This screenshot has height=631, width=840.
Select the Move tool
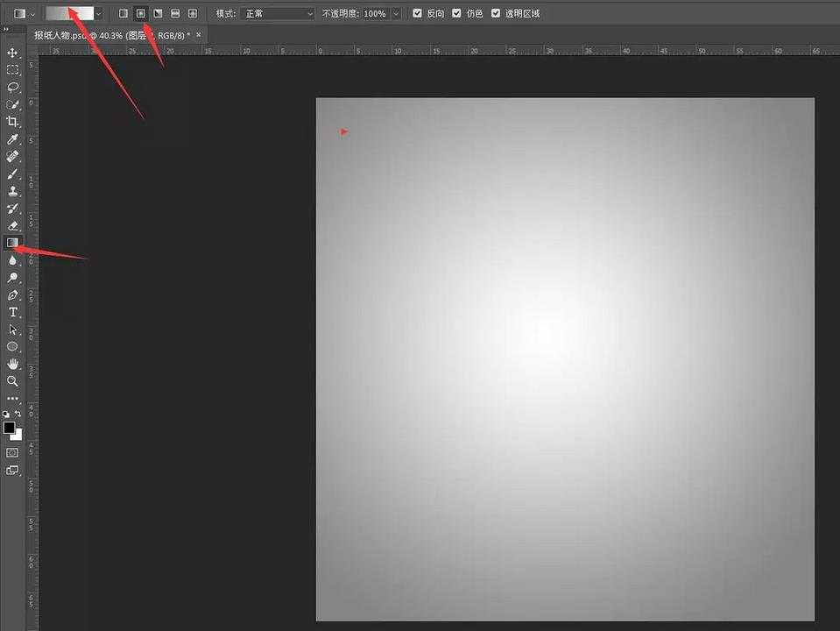pos(12,53)
